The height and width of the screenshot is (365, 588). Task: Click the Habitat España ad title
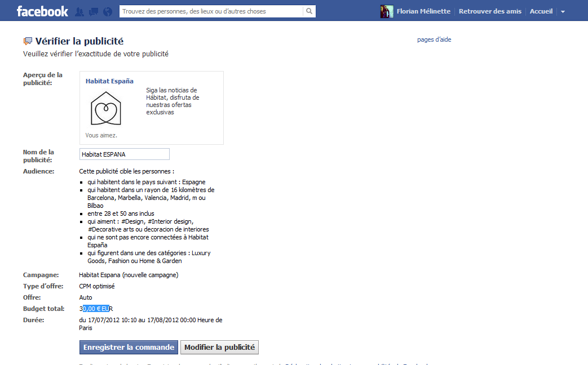tap(109, 81)
